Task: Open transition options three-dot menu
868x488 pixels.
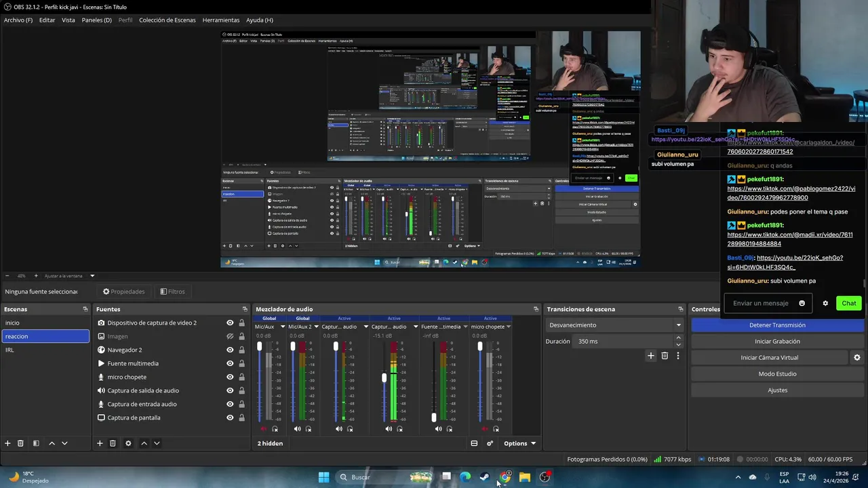Action: [x=677, y=355]
